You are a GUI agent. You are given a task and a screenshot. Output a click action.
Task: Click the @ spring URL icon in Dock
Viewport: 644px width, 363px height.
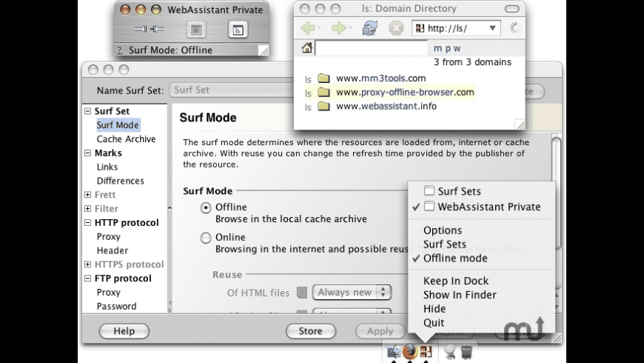coord(450,352)
